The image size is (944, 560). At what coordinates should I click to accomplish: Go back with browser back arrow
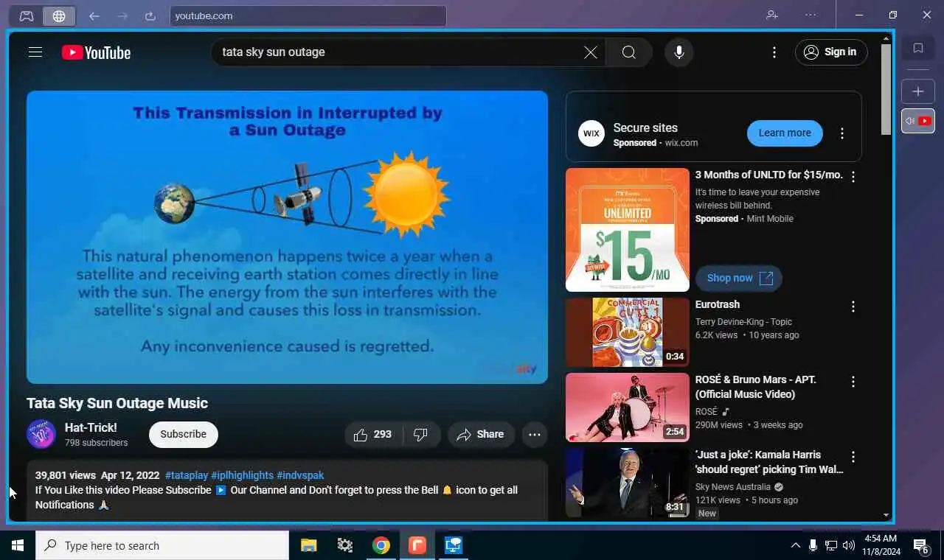94,15
